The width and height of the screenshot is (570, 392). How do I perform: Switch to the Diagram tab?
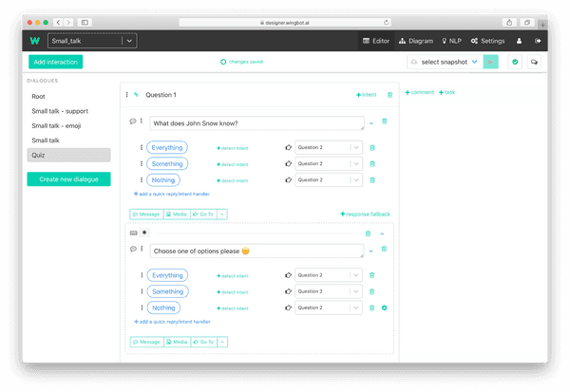(x=416, y=41)
